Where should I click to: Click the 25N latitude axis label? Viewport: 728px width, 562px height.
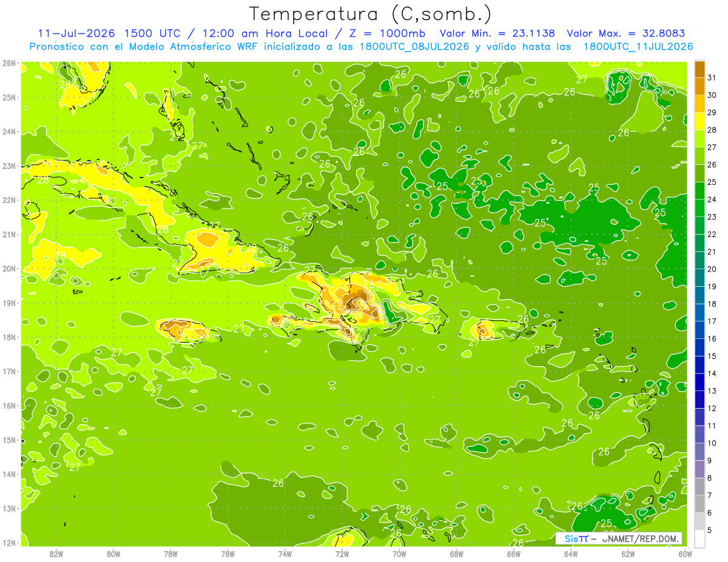(x=9, y=97)
